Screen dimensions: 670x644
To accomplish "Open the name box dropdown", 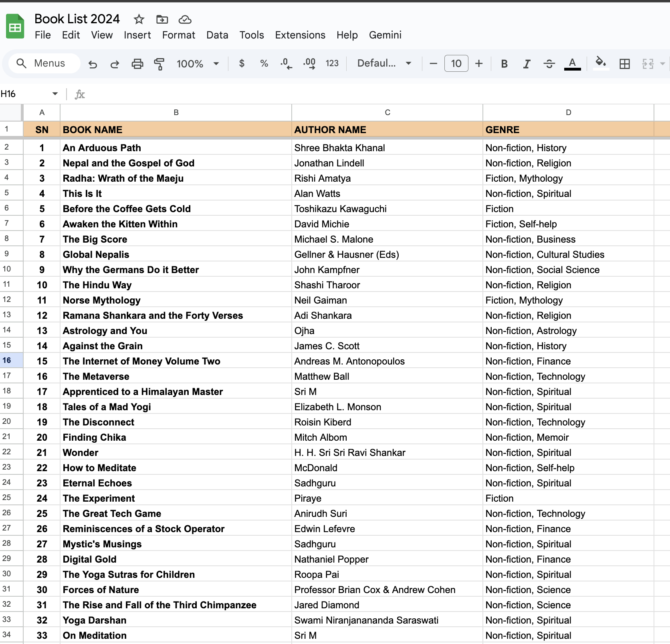I will (x=55, y=93).
